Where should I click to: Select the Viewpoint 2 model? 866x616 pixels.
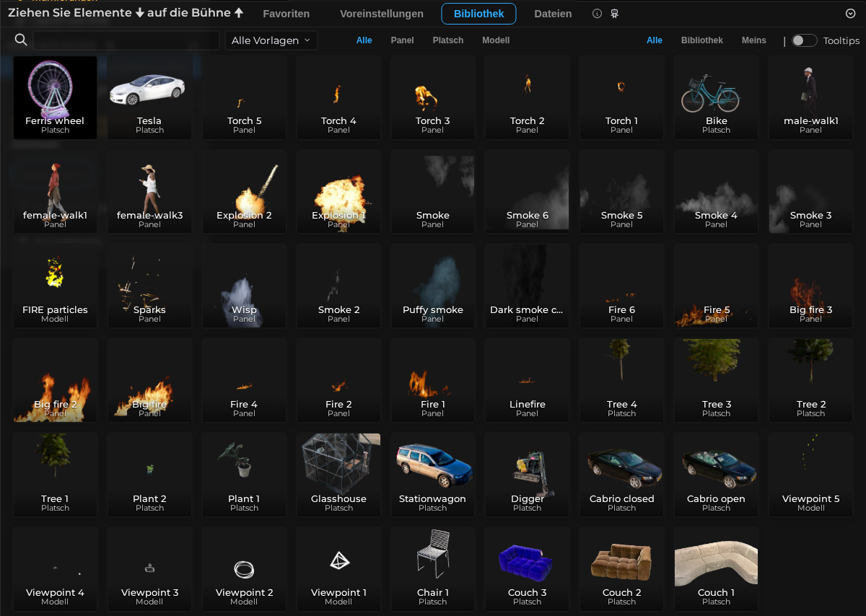(x=244, y=569)
